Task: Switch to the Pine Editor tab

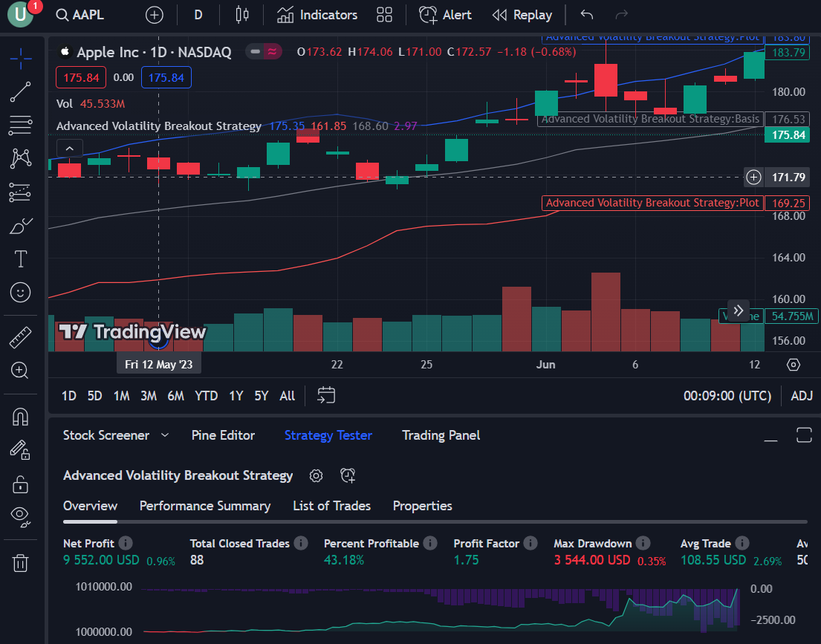Action: pyautogui.click(x=223, y=435)
